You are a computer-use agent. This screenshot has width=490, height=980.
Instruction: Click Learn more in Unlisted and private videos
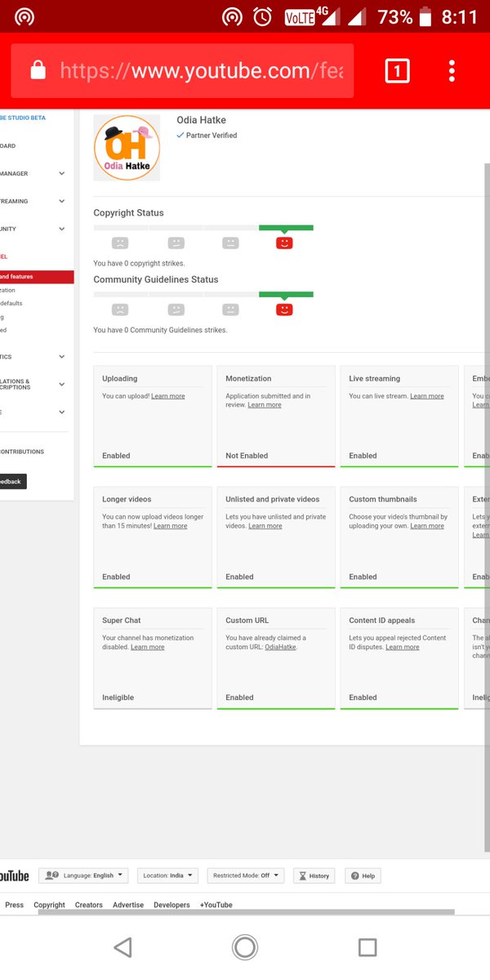tap(265, 526)
